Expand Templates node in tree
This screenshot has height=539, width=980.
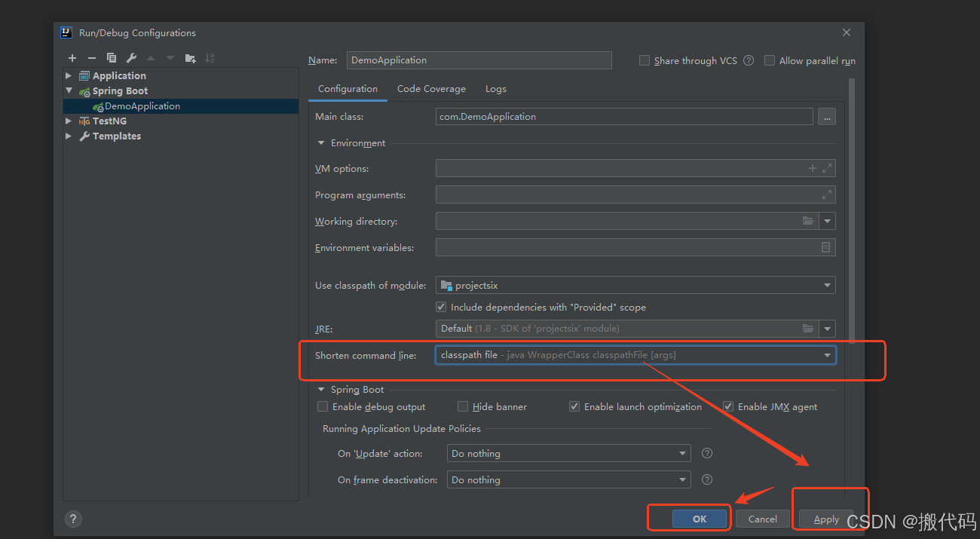[x=69, y=136]
